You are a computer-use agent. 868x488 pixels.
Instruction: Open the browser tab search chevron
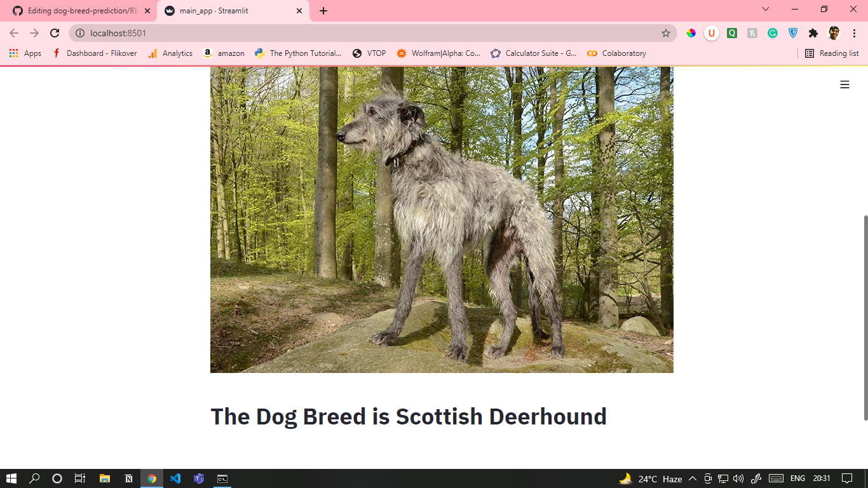coord(765,10)
